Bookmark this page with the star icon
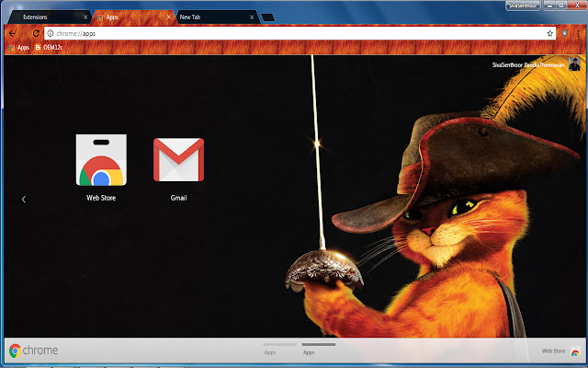This screenshot has width=588, height=368. click(x=549, y=33)
